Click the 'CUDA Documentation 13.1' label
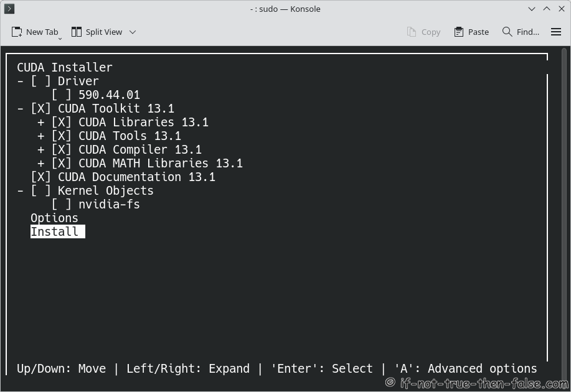 136,177
